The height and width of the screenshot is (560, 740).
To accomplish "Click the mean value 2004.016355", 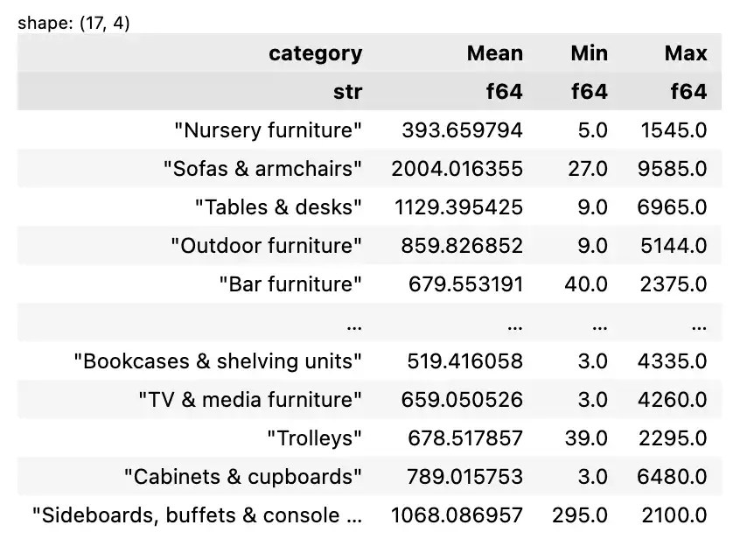I will [457, 169].
